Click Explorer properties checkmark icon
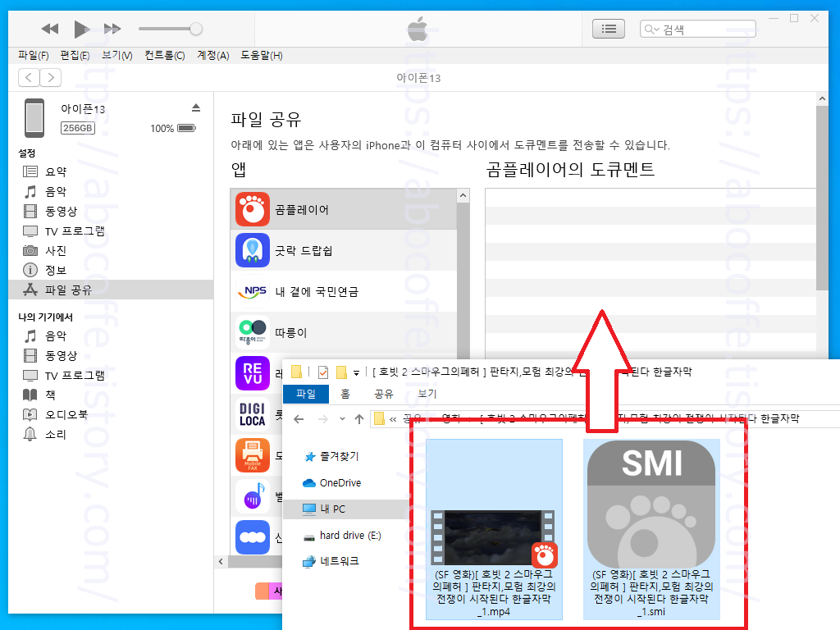The width and height of the screenshot is (840, 630). click(x=323, y=372)
